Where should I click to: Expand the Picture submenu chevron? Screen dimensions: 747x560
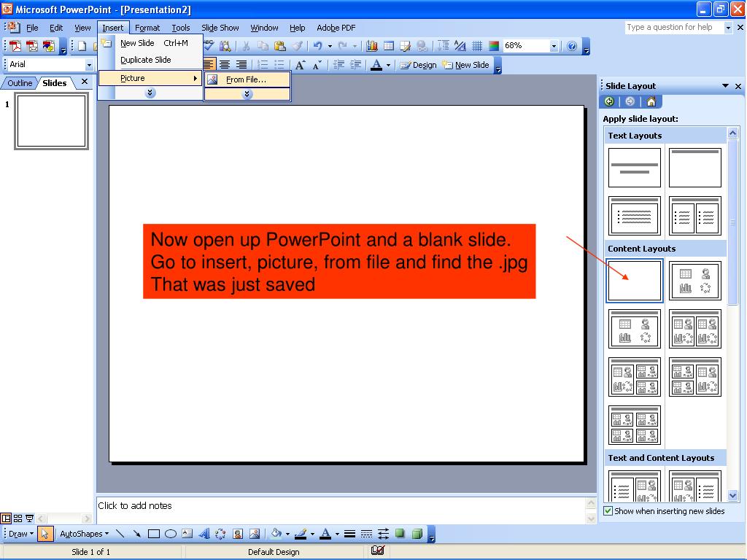tap(247, 94)
